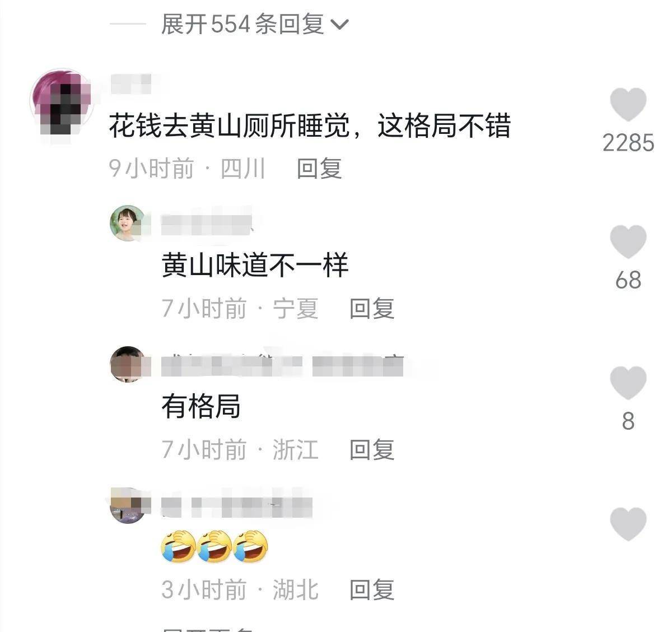672x632 pixels.
Task: Click the chevron next to 554条回复
Action: (340, 25)
